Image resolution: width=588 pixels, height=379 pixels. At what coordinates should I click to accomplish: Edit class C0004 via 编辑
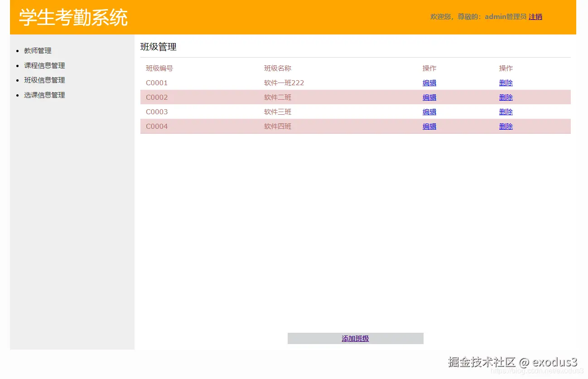click(x=429, y=126)
